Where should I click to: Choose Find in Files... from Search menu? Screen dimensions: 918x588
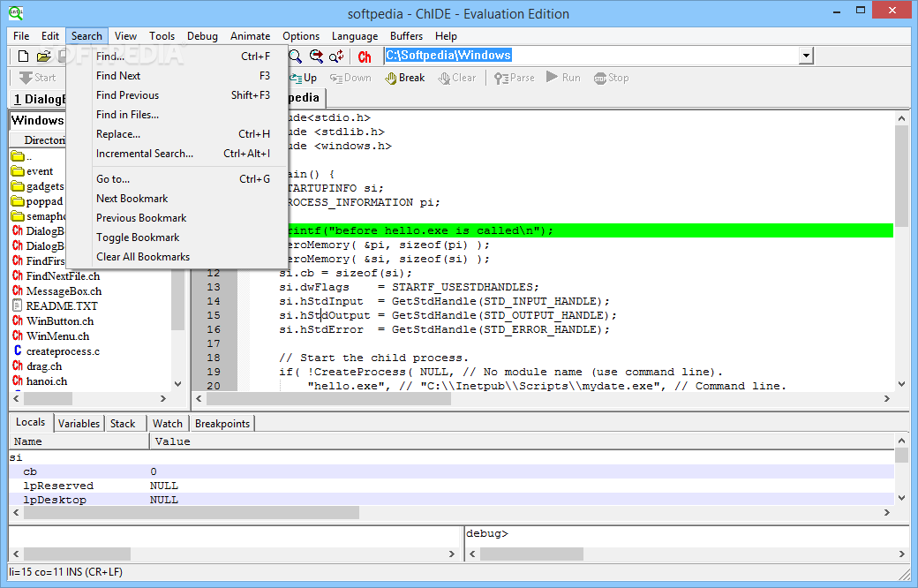coord(177,114)
